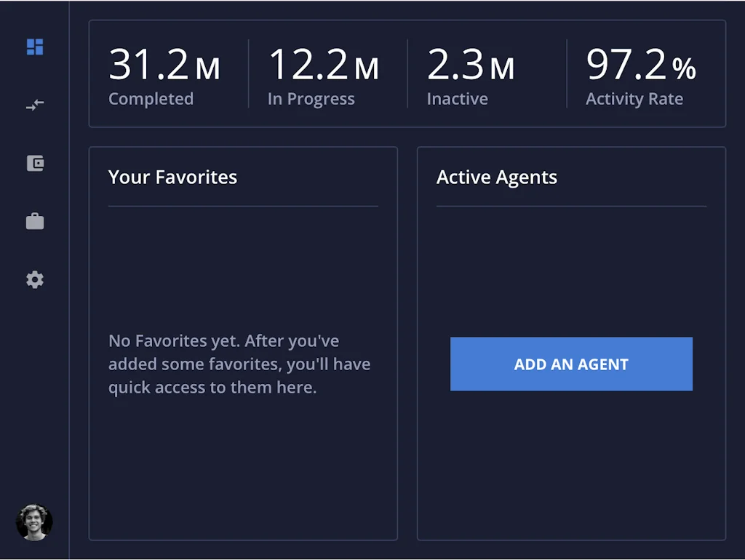The image size is (745, 560).
Task: Click the No Favorites yet message
Action: [239, 364]
